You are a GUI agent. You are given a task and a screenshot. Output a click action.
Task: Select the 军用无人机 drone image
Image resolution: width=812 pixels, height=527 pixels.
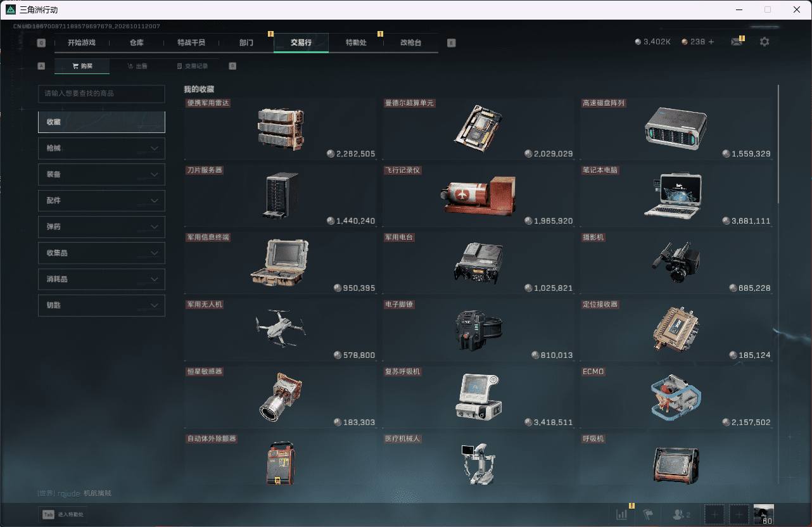coord(281,330)
